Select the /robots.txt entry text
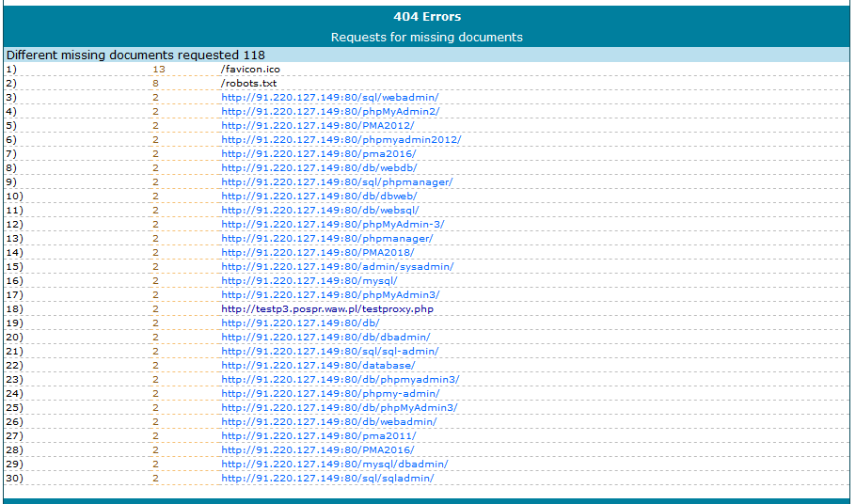This screenshot has height=504, width=856. tap(249, 84)
